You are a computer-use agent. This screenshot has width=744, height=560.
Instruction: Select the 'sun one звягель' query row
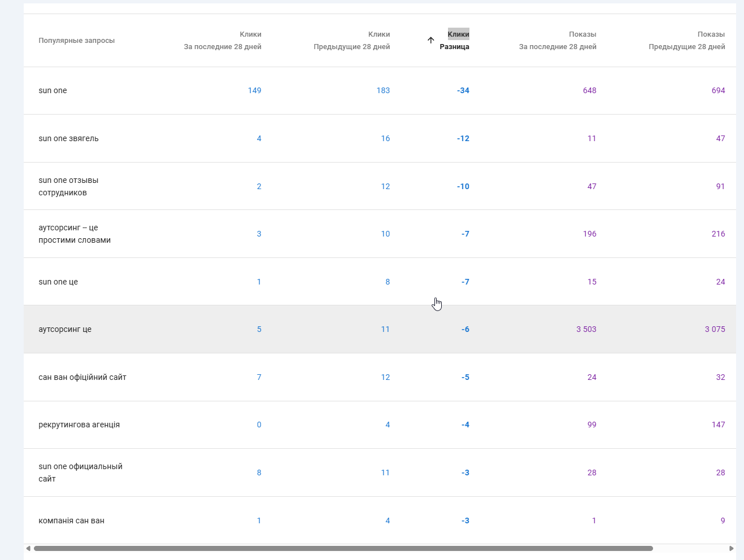(x=68, y=138)
